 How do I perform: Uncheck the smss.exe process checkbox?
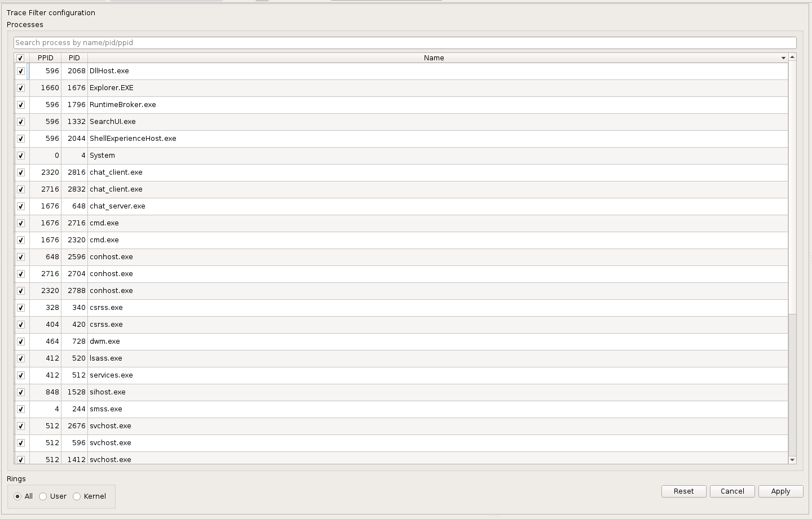tap(21, 409)
